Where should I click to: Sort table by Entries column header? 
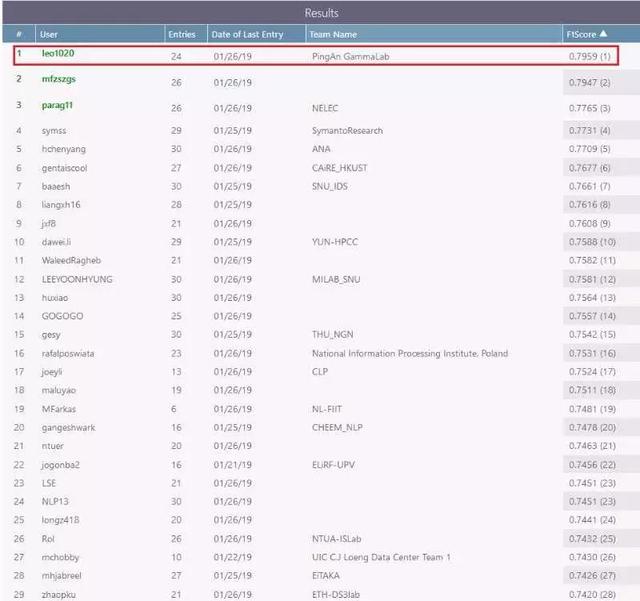pyautogui.click(x=182, y=34)
